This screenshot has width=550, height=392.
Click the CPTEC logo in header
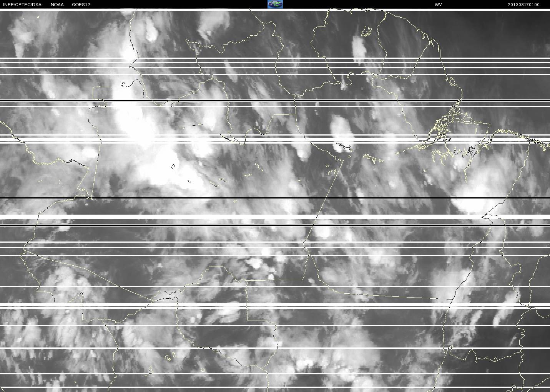[x=275, y=4]
